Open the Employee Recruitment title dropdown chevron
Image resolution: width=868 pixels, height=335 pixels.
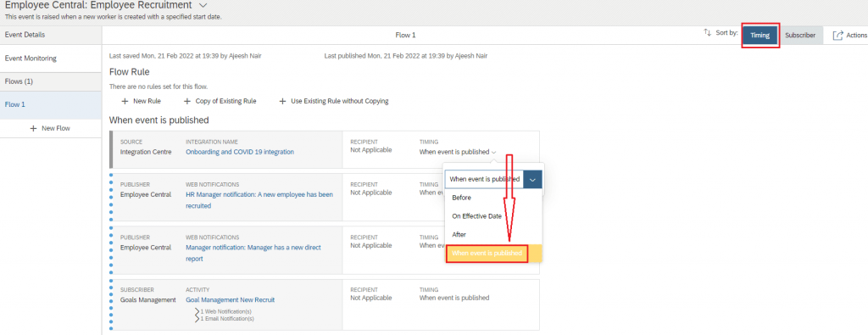pos(203,5)
